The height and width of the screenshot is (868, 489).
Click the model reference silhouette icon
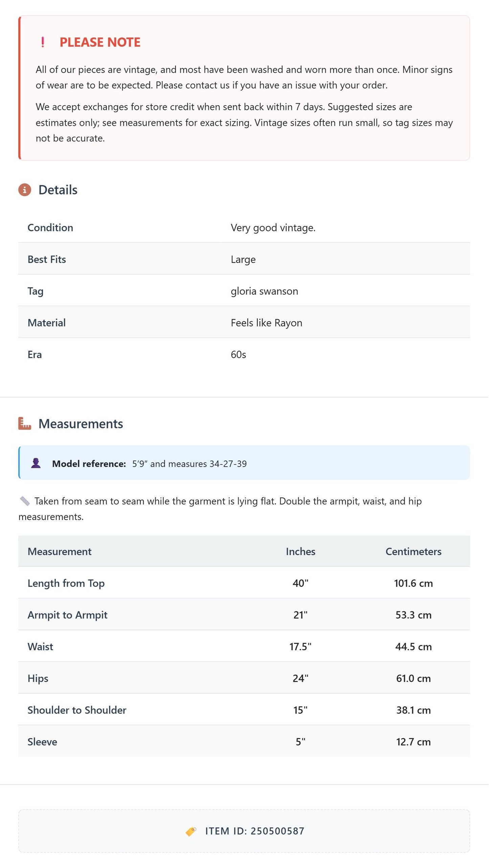36,463
